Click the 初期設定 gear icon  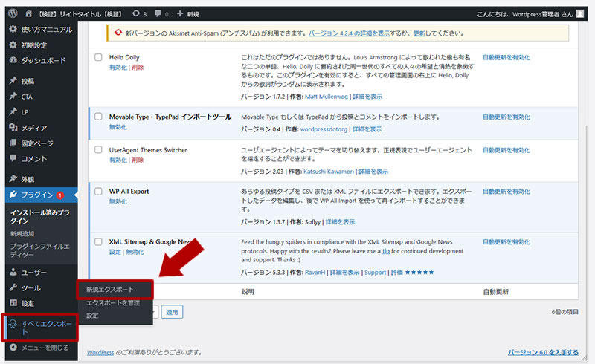tap(13, 45)
